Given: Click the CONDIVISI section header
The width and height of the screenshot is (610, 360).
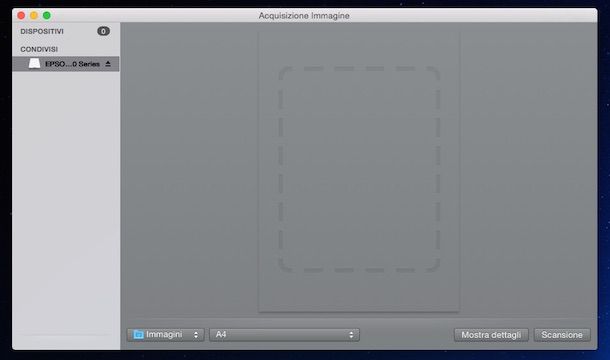Looking at the screenshot, I should pyautogui.click(x=39, y=49).
